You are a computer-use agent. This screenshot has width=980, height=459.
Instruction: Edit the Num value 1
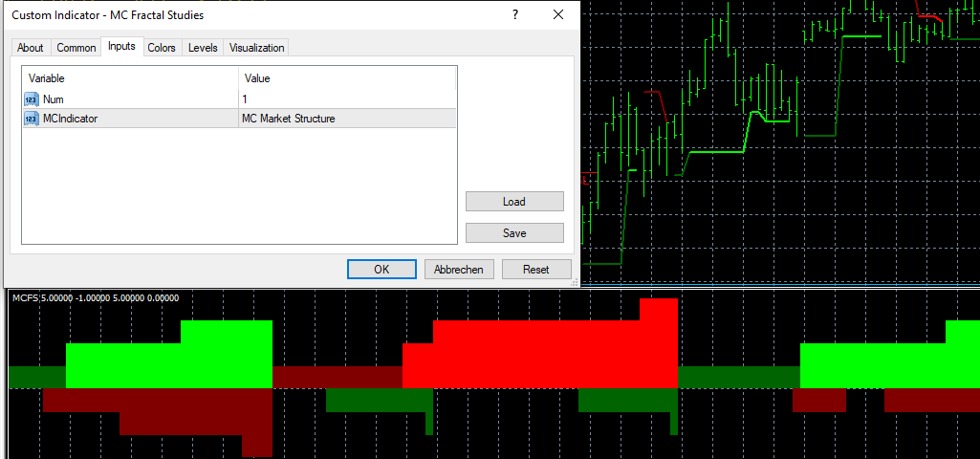pyautogui.click(x=347, y=99)
